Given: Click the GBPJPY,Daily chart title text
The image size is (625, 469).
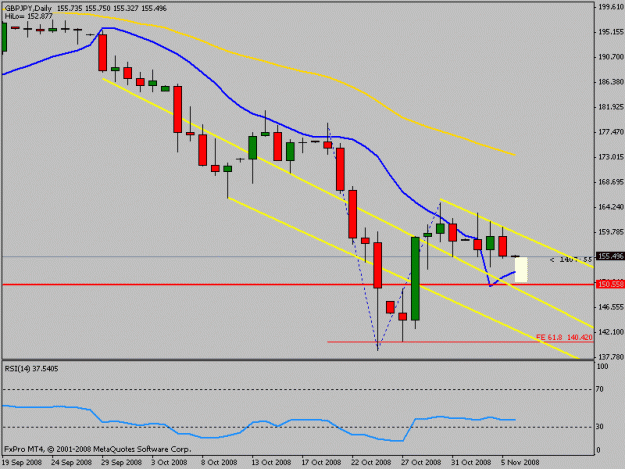Looking at the screenshot, I should click(x=29, y=8).
